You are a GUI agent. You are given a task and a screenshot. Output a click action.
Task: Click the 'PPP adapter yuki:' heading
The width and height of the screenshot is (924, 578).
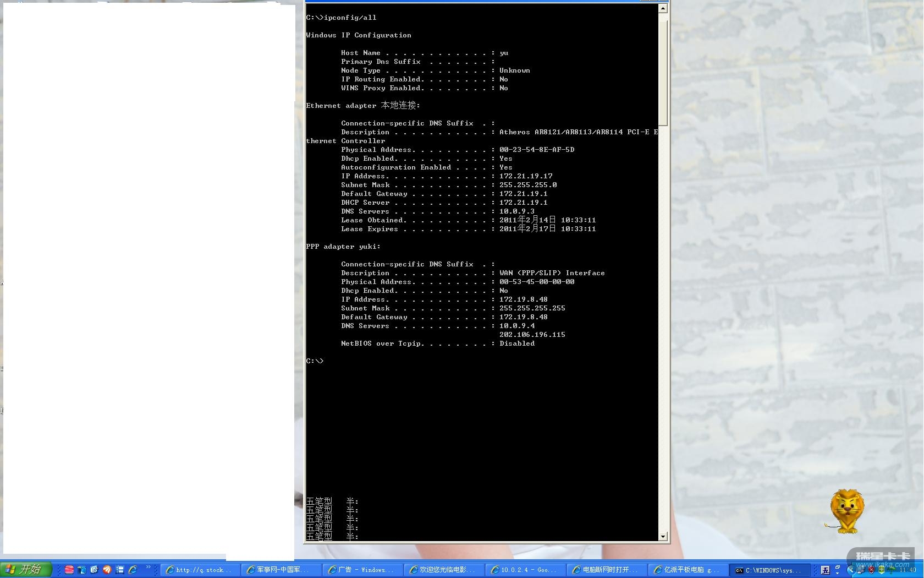[343, 247]
